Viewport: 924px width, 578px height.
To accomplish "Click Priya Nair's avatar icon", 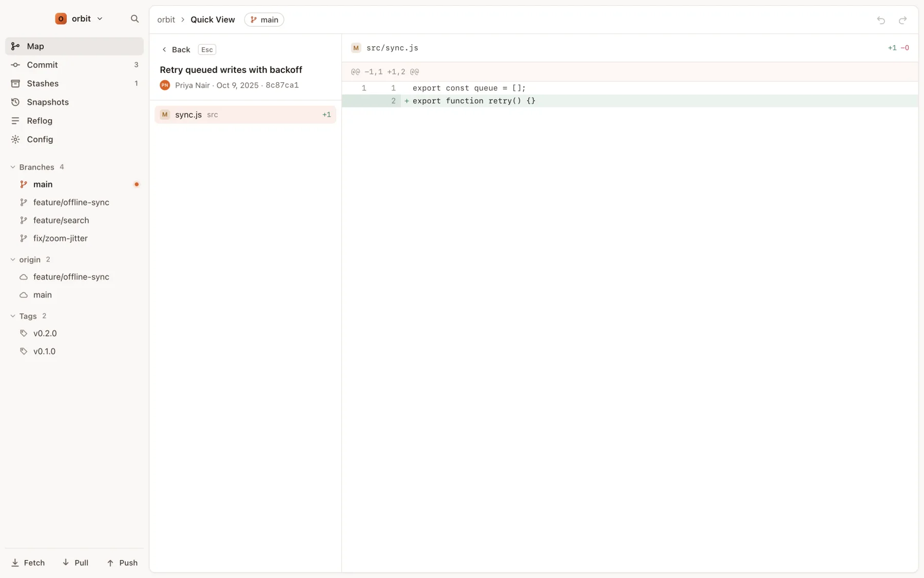I will [165, 85].
